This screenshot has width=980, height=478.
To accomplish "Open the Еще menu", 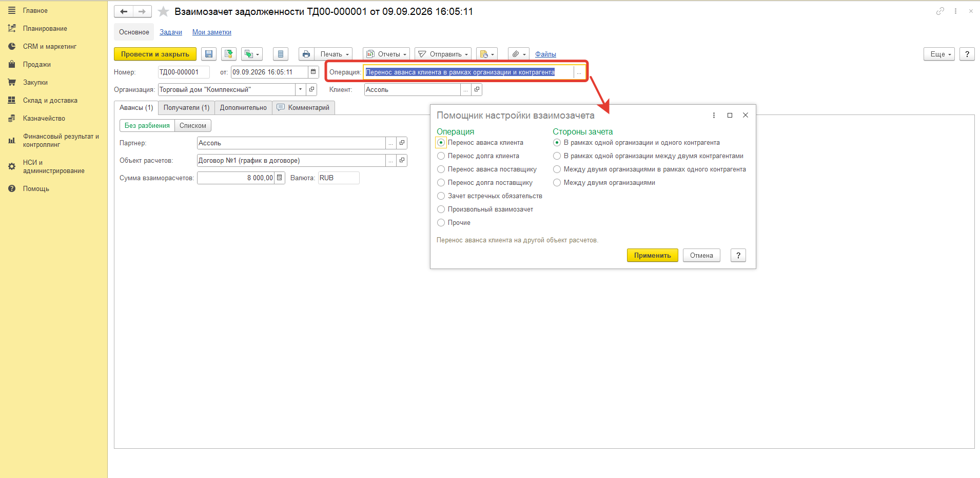I will pos(939,54).
